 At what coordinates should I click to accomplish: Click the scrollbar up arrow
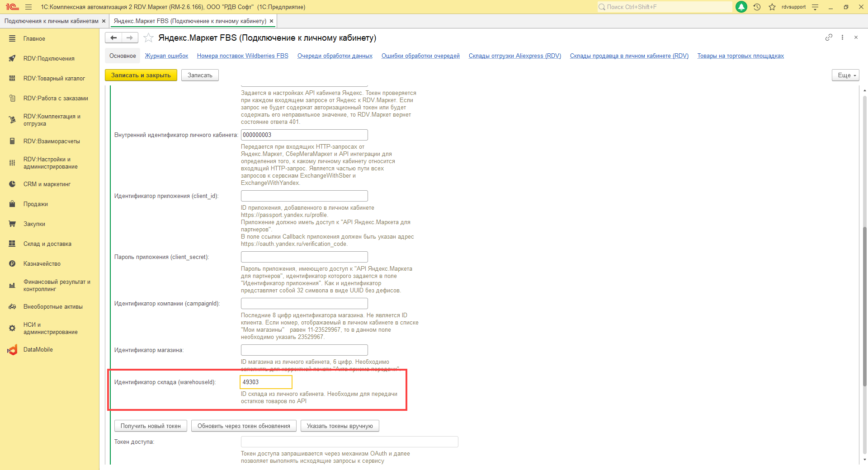[865, 91]
